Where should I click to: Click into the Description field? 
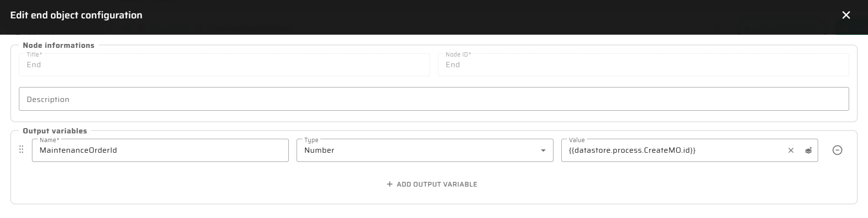pos(433,99)
